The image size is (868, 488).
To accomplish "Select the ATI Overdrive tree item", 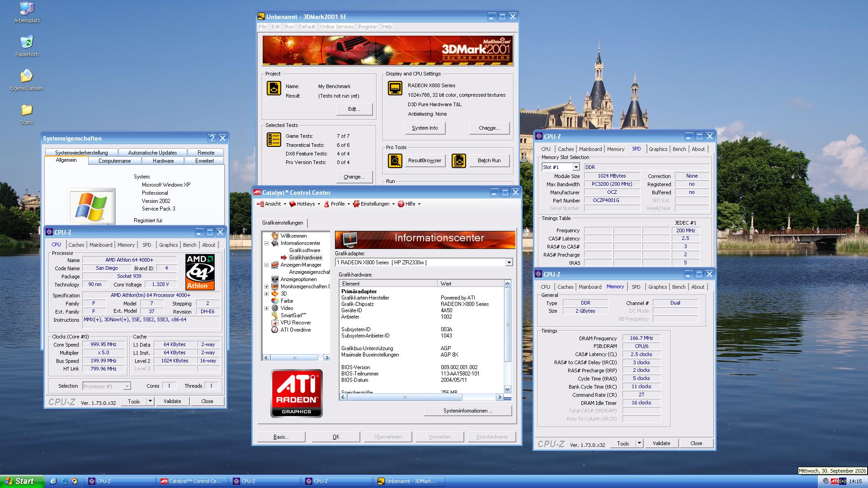I will [x=295, y=330].
